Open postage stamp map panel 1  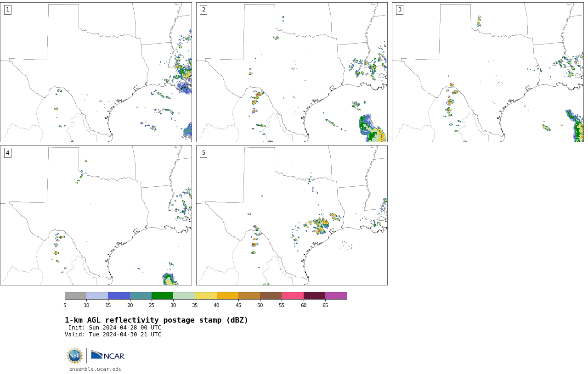pyautogui.click(x=96, y=72)
